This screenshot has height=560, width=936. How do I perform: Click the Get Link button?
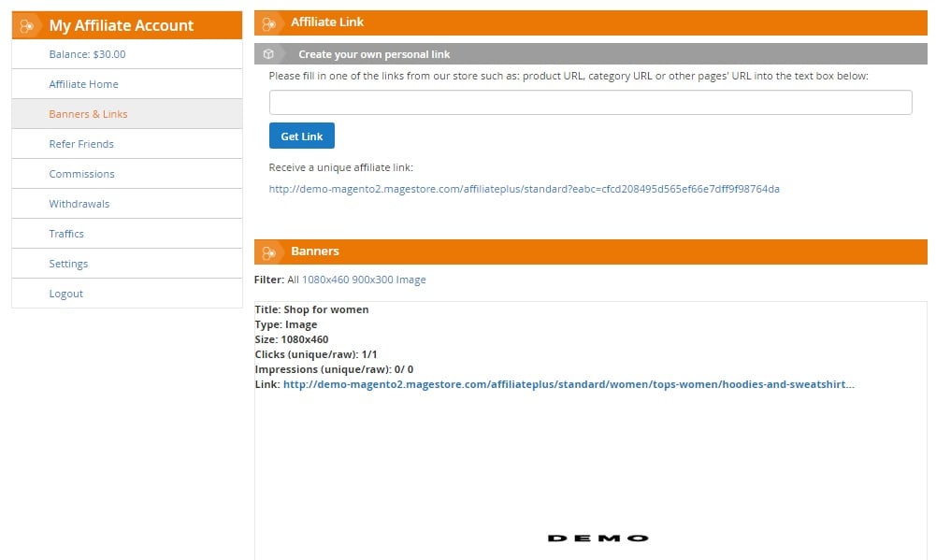(301, 136)
